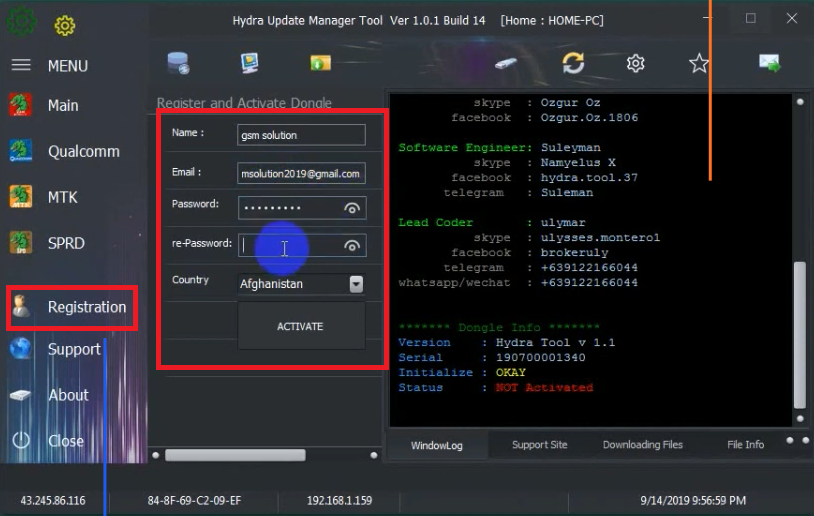
Task: Focus the re-Password input field
Action: click(x=302, y=246)
